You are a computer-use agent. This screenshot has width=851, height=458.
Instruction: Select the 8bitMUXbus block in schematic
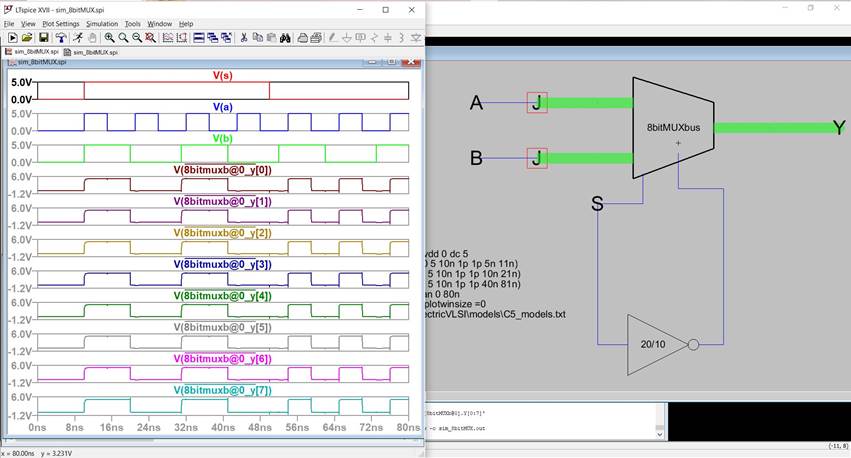coord(674,127)
